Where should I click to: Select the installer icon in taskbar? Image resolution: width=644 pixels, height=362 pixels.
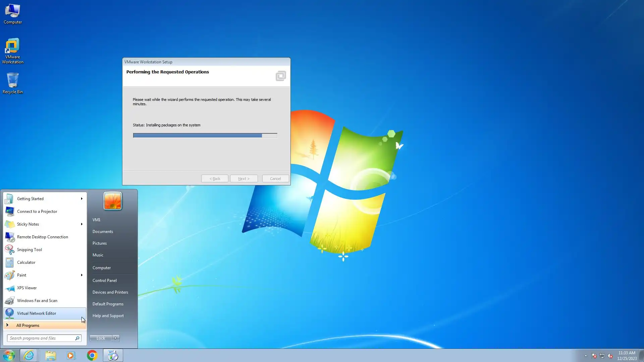113,355
